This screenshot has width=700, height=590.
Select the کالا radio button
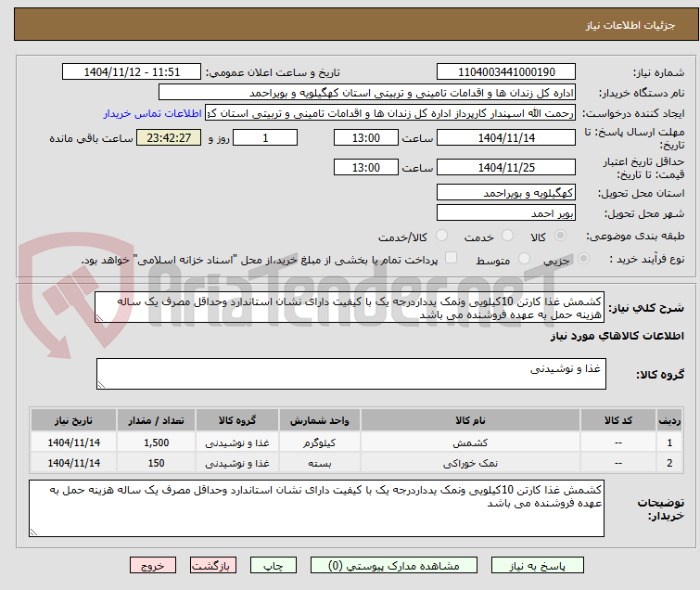point(560,236)
